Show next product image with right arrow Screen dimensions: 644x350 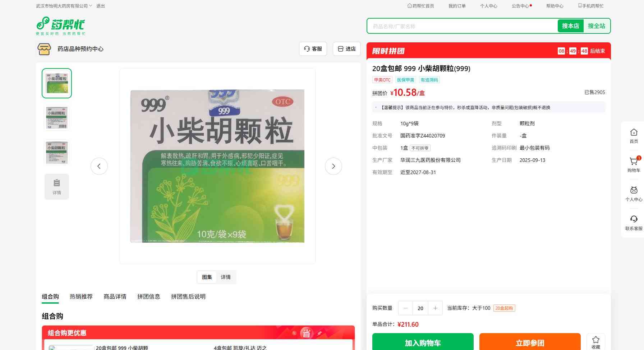(333, 166)
